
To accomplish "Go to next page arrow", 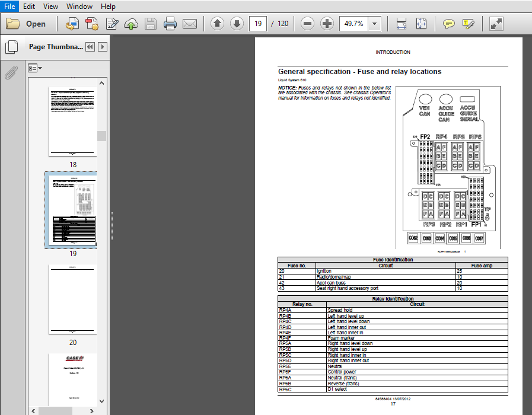I will (x=237, y=24).
